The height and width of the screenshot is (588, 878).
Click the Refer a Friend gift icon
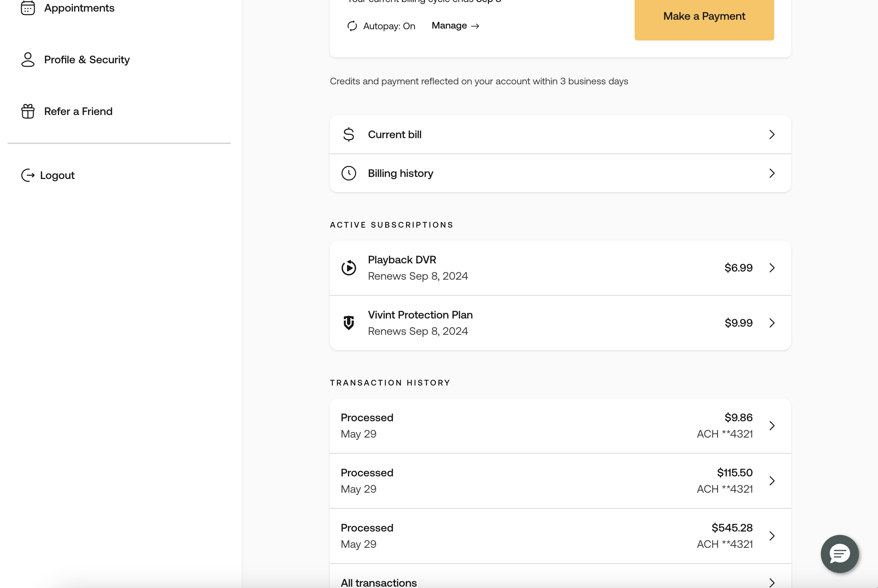click(x=28, y=111)
